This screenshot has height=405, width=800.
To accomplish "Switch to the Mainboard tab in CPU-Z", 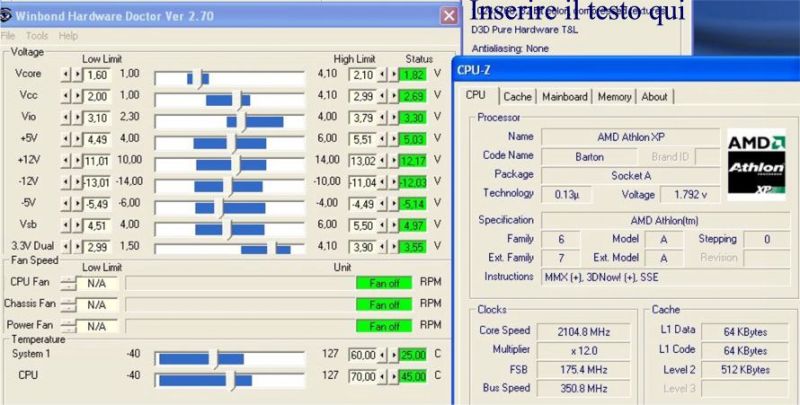I will (x=565, y=96).
